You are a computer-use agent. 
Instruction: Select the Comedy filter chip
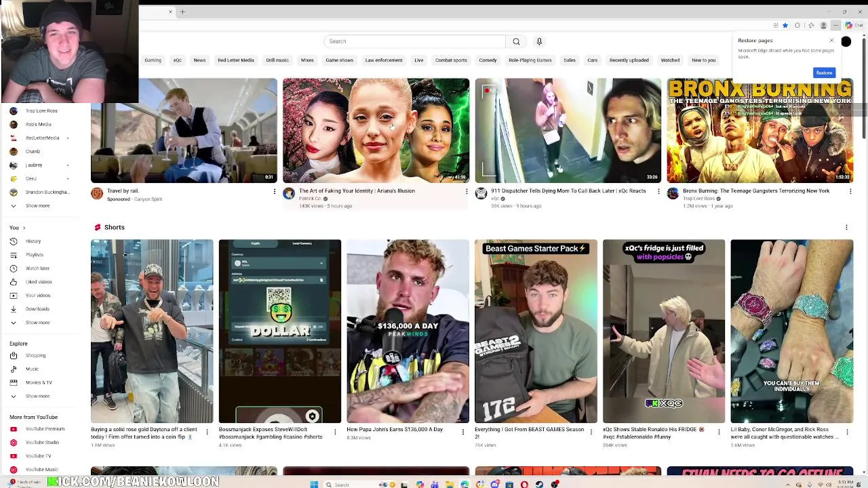(x=488, y=60)
